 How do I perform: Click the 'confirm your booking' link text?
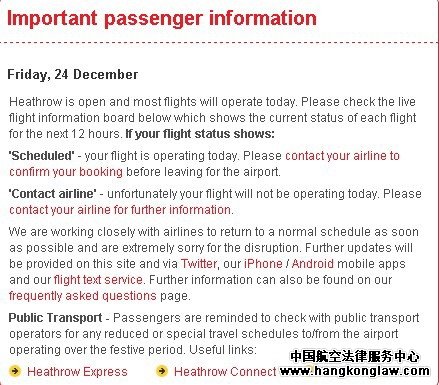pyautogui.click(x=66, y=172)
